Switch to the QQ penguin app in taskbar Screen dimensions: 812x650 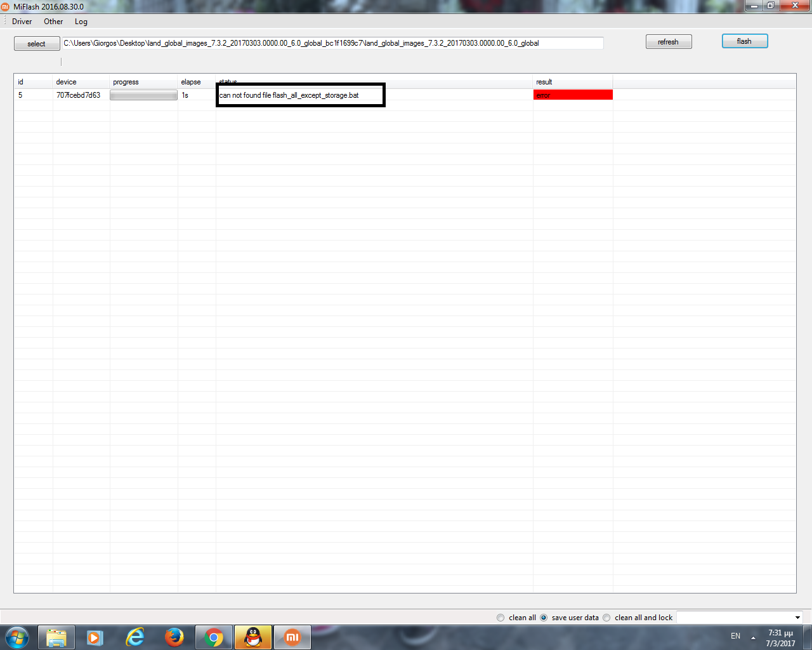(x=253, y=637)
